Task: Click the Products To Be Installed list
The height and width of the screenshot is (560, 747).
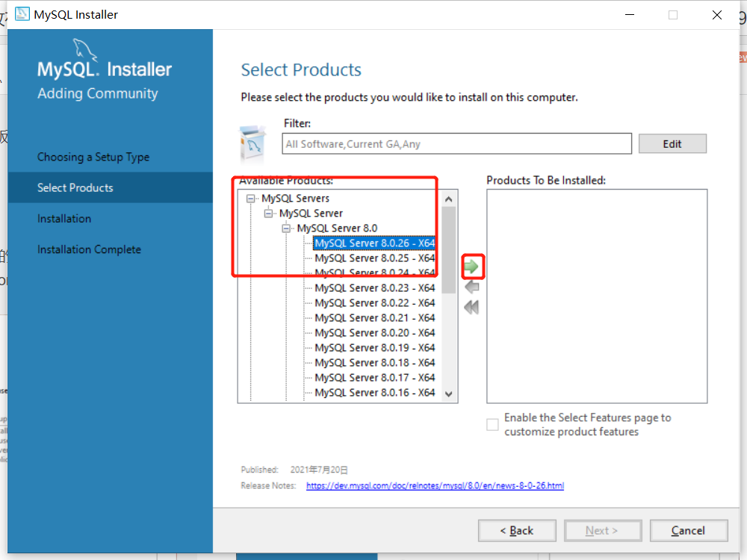Action: coord(597,296)
